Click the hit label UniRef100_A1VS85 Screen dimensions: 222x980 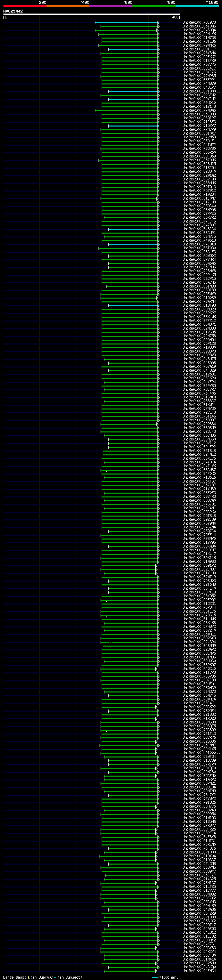pos(199,332)
